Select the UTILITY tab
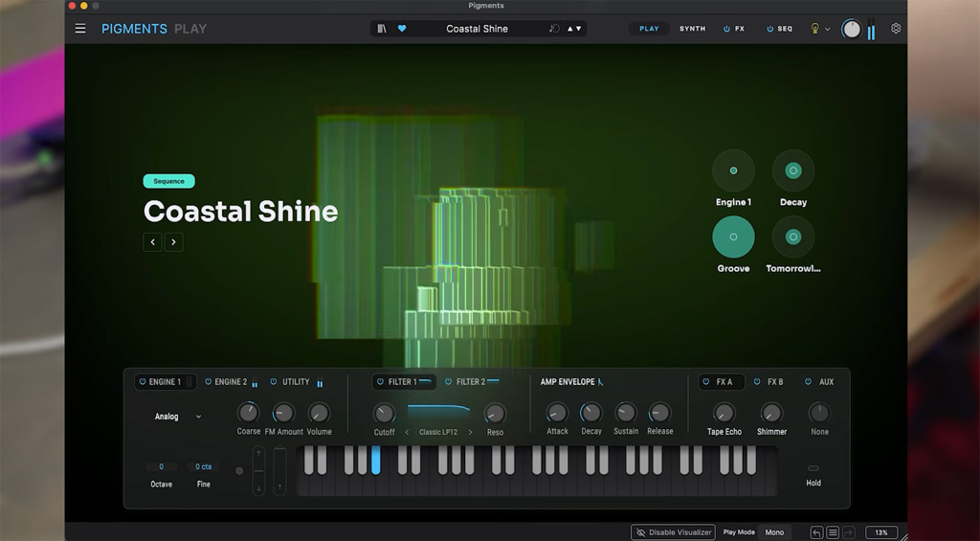 pyautogui.click(x=296, y=381)
